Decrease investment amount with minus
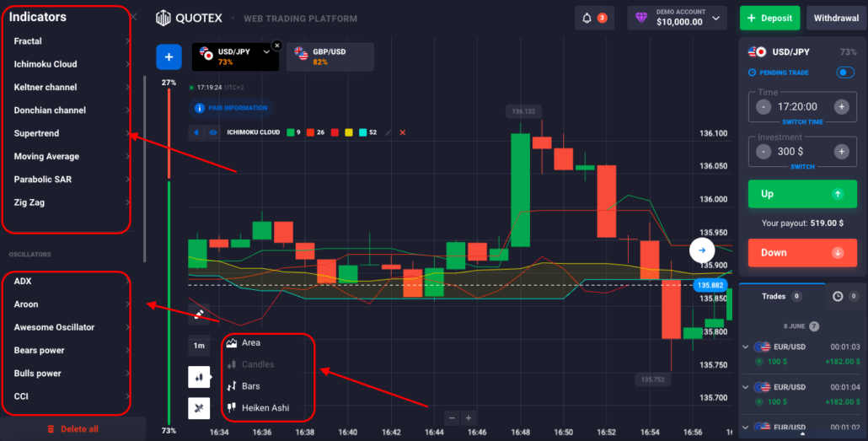Viewport: 868px width, 441px height. coord(764,151)
